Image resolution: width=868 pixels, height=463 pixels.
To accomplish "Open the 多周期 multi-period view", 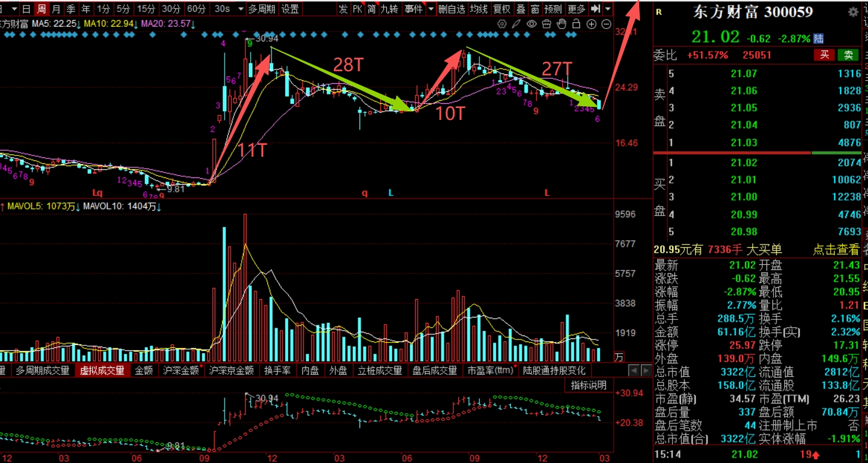I will [x=261, y=9].
